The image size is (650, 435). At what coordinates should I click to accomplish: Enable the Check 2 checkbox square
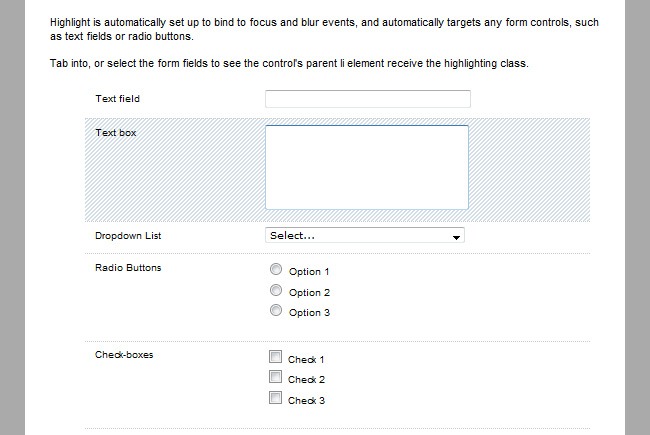[x=275, y=377]
